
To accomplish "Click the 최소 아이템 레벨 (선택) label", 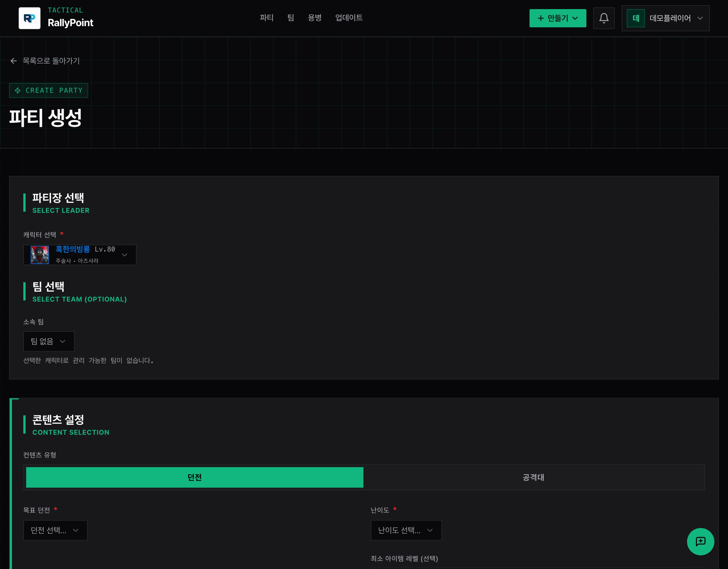I will click(x=404, y=558).
